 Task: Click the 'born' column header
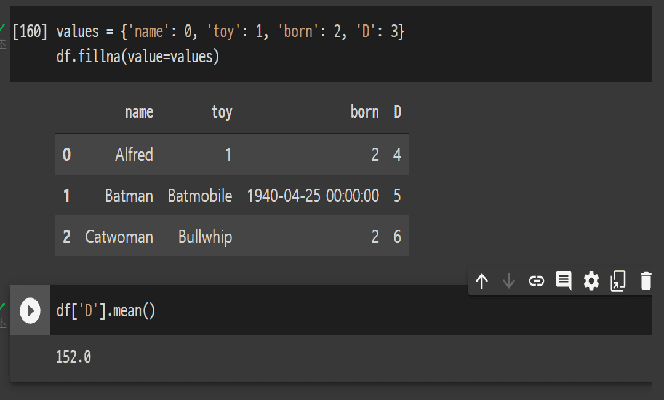364,113
